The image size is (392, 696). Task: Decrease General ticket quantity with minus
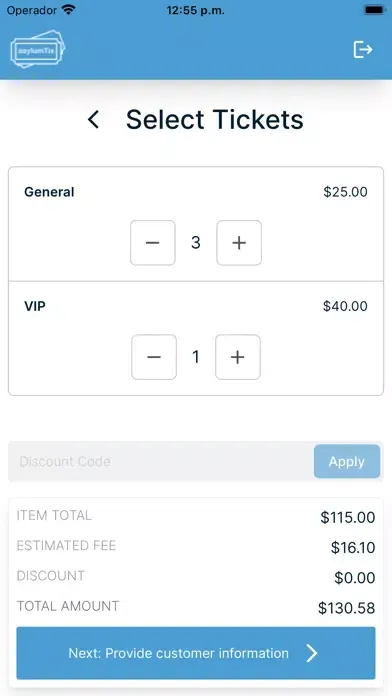(x=152, y=243)
